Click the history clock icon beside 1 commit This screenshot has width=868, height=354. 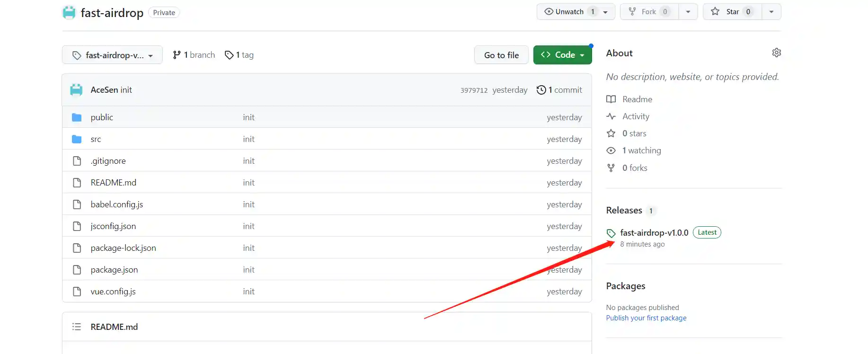tap(541, 90)
